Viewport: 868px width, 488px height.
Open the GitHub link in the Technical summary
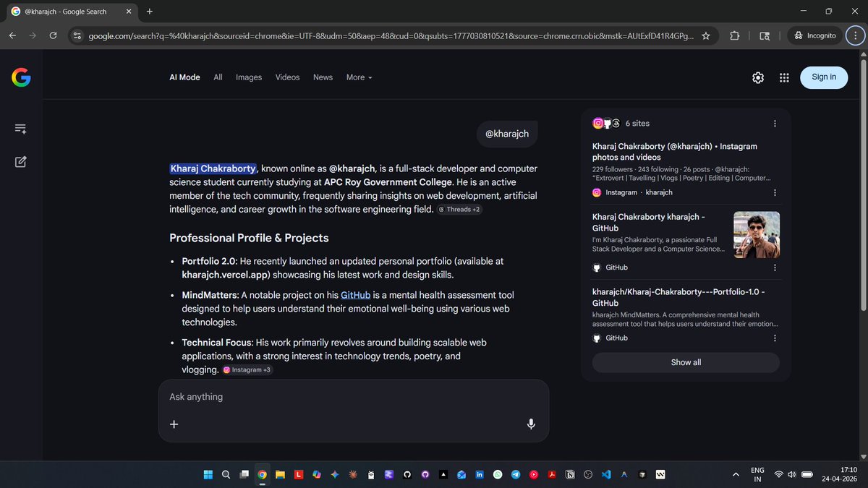[355, 294]
